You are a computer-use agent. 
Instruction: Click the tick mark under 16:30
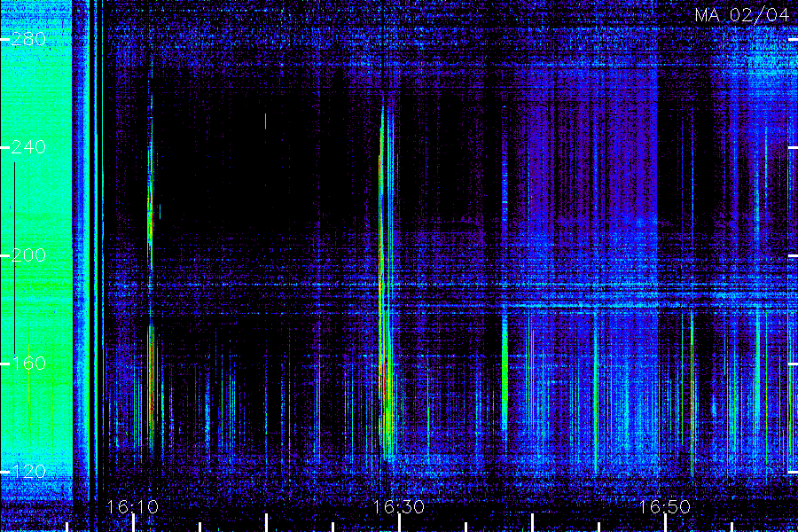click(x=400, y=523)
